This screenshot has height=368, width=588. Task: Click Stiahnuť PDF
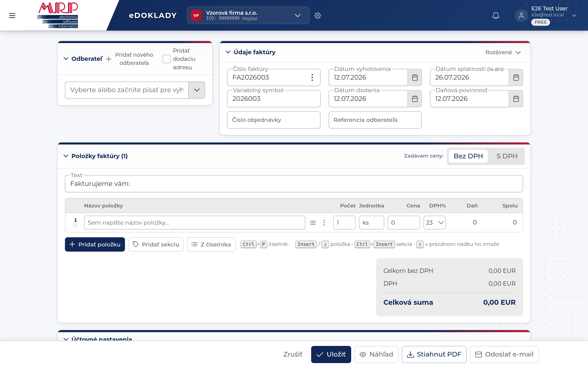point(434,354)
